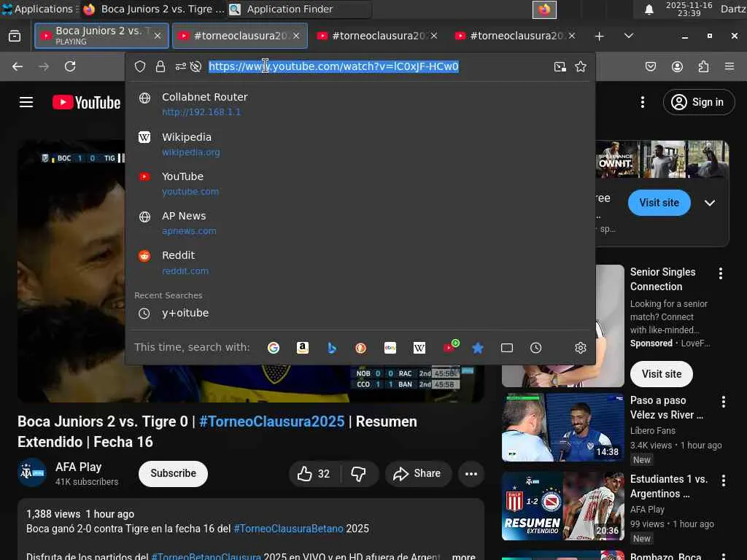Image resolution: width=747 pixels, height=560 pixels.
Task: Search this time with DuckDuckGo
Action: pos(360,348)
